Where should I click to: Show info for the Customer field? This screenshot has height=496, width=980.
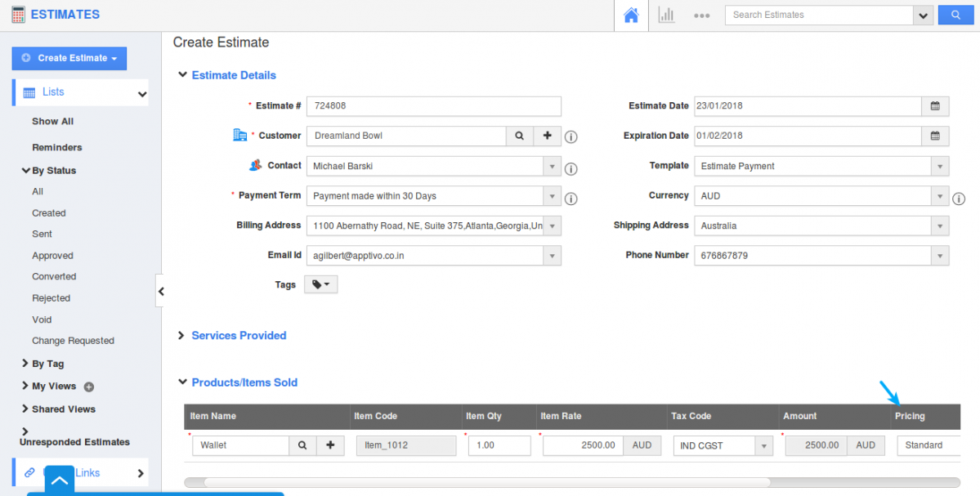coord(571,136)
